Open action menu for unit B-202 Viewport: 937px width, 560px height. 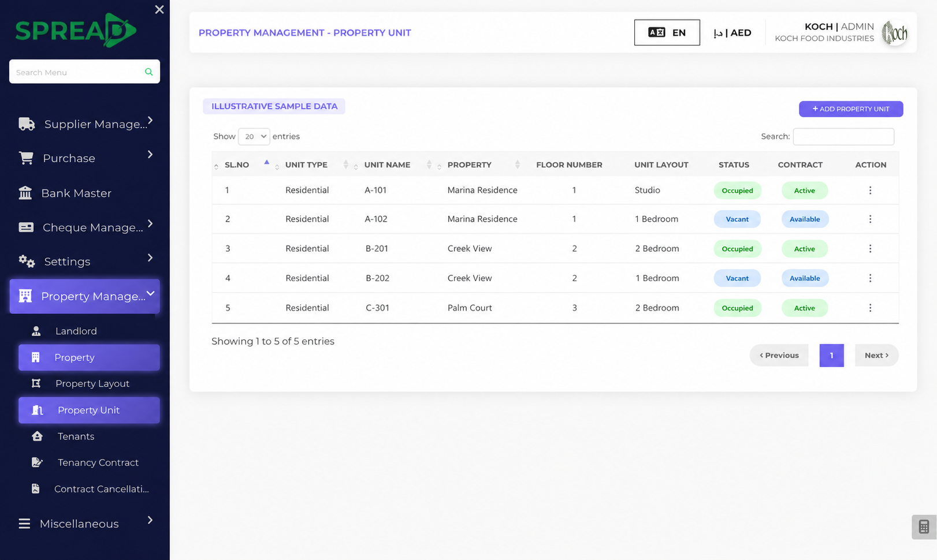870,278
